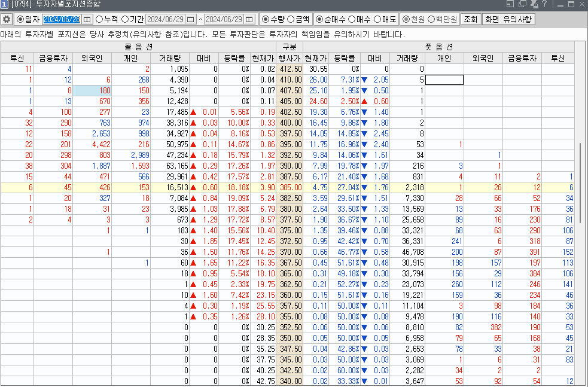
Task: Select the highlighted 385.00 strike price row
Action: [290, 187]
